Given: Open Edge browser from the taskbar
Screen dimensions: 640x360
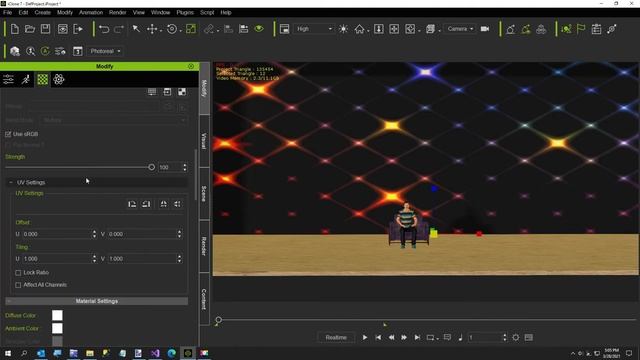Looking at the screenshot, I should [x=171, y=353].
